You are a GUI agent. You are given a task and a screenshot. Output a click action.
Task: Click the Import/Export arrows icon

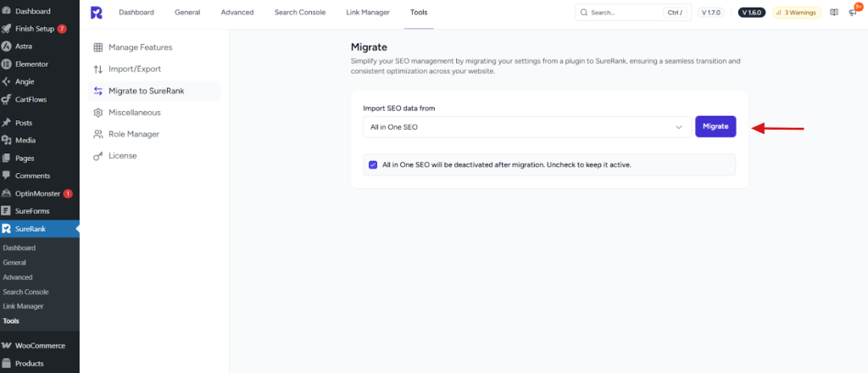[x=98, y=69]
